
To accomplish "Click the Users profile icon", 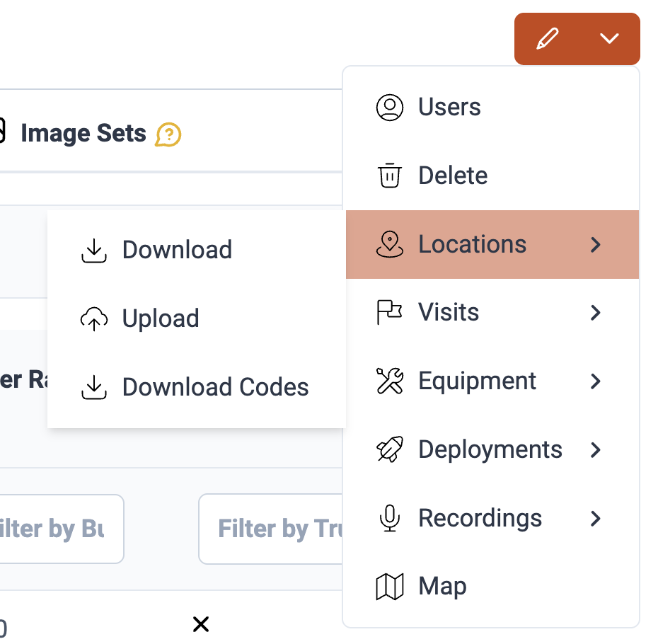I will click(389, 108).
